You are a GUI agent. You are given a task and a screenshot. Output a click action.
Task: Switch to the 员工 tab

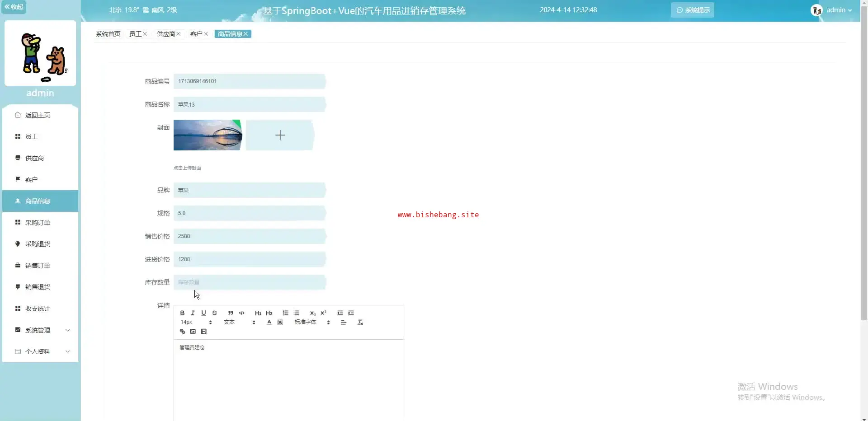[x=135, y=34]
